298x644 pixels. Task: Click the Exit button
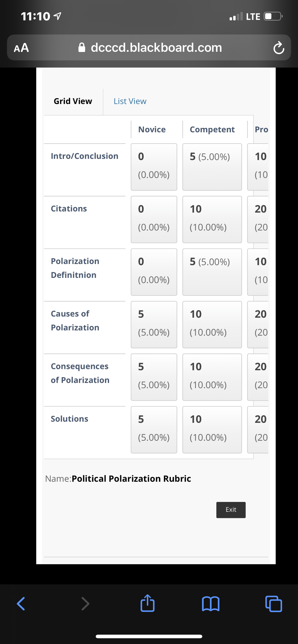coord(231,510)
